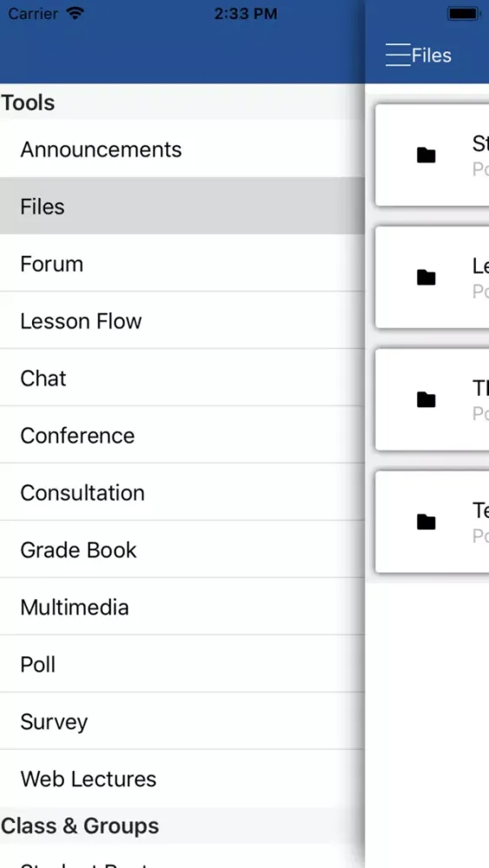The height and width of the screenshot is (868, 489).
Task: Tap the hamburger menu icon beside Files
Action: pyautogui.click(x=398, y=55)
